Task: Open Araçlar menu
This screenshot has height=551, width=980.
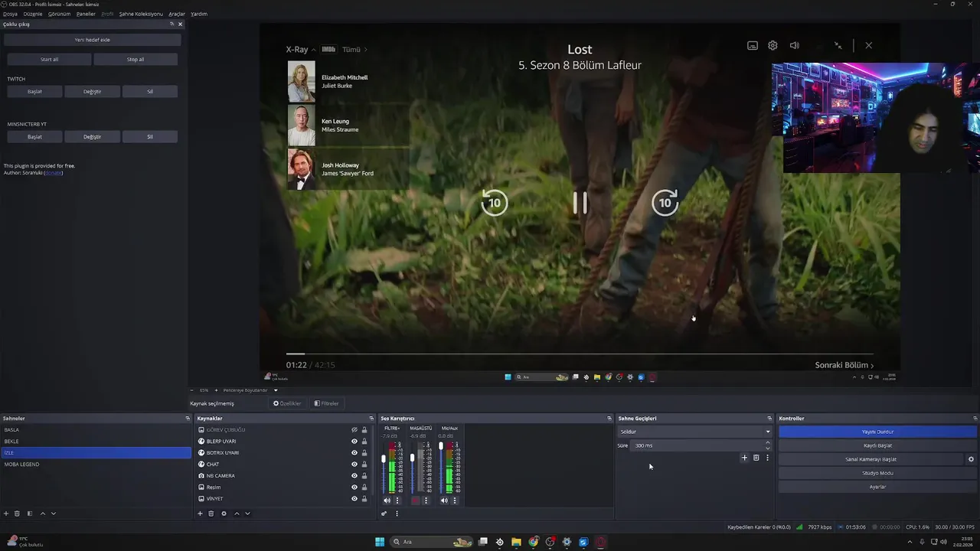Action: coord(177,14)
